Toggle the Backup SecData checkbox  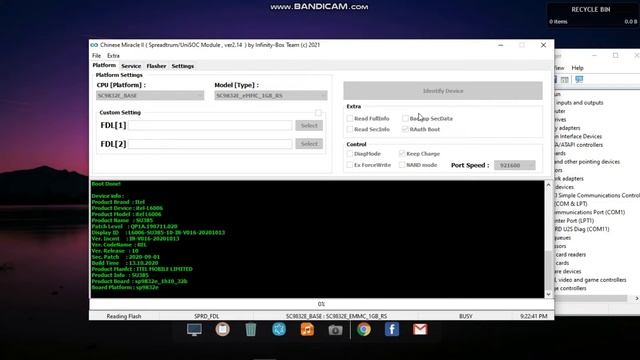(405, 118)
